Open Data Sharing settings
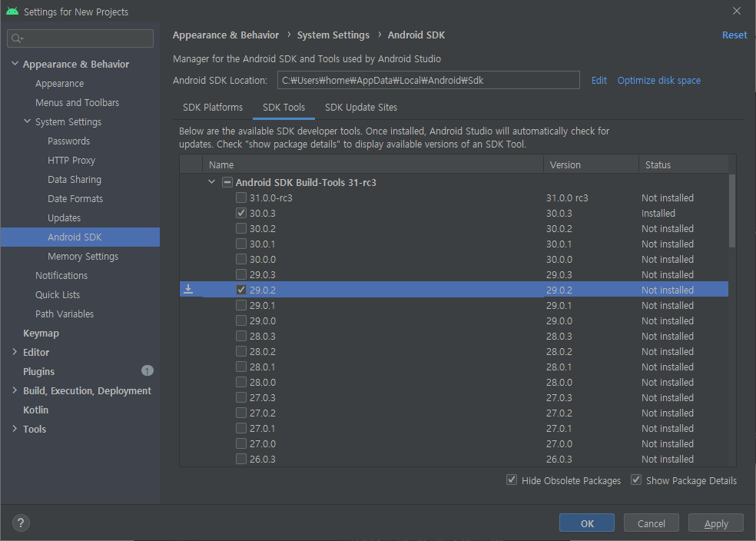 (75, 179)
